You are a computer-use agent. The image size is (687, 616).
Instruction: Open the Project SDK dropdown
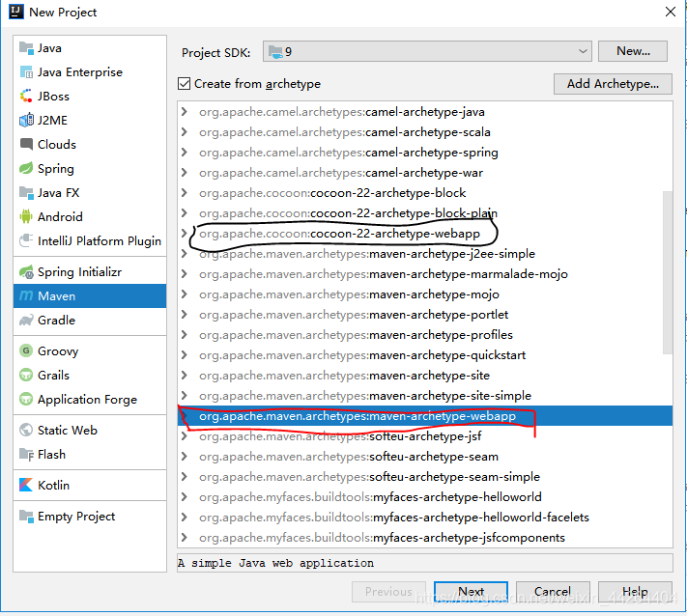pos(427,52)
